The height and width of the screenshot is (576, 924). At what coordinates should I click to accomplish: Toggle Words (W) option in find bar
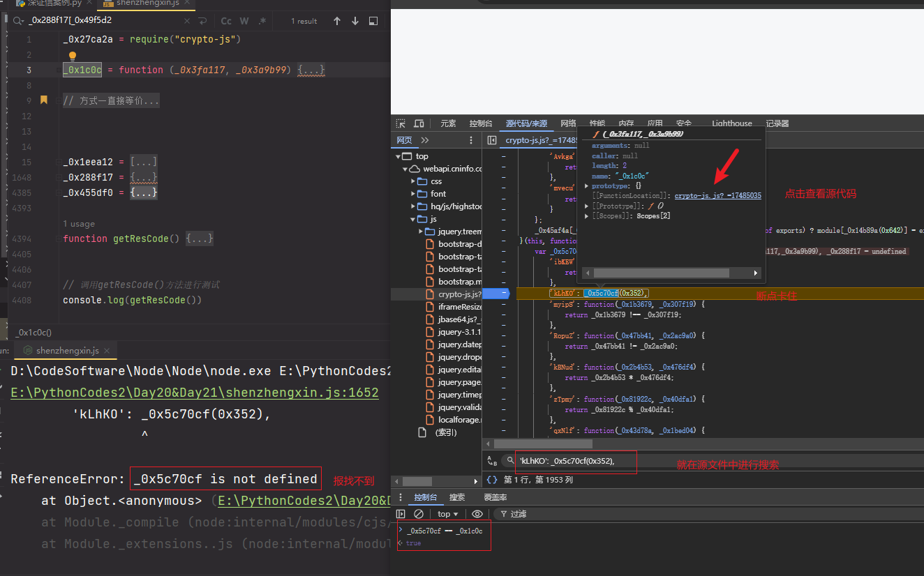click(245, 21)
